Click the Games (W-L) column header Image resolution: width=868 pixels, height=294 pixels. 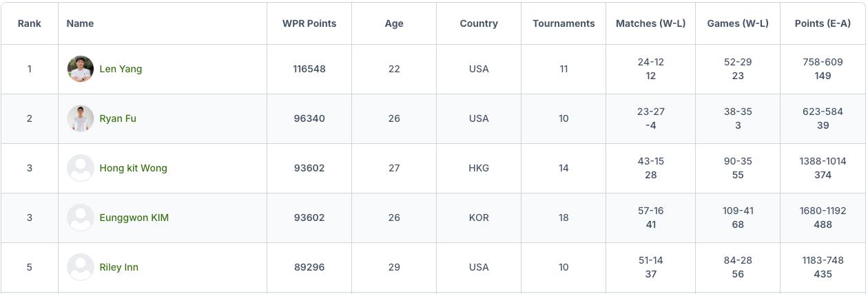738,23
